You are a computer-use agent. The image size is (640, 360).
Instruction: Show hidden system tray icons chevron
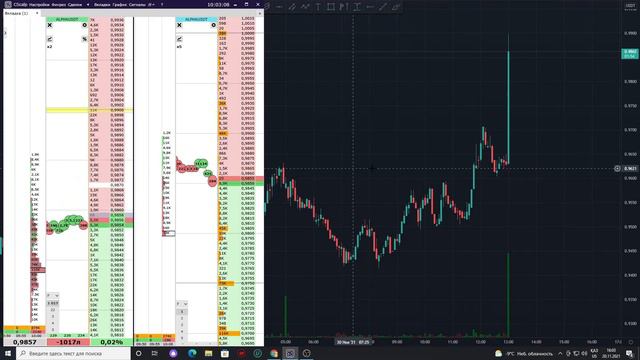[560, 353]
